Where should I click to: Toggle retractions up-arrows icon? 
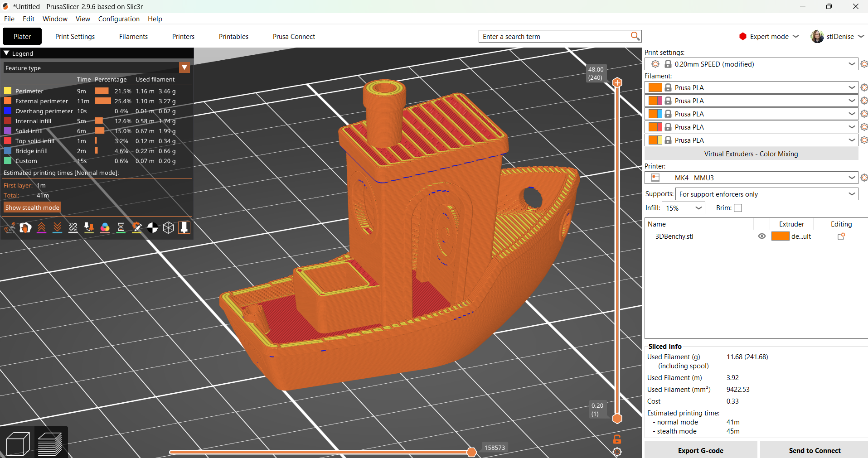point(41,228)
